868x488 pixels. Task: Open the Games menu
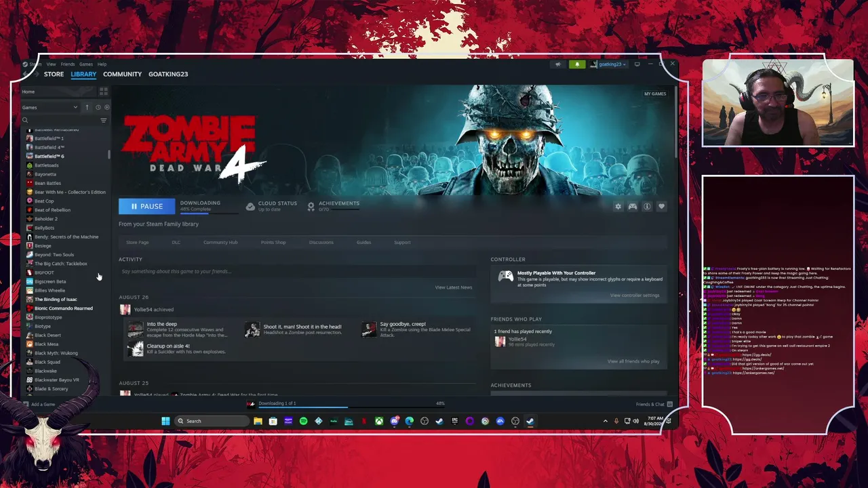(86, 64)
